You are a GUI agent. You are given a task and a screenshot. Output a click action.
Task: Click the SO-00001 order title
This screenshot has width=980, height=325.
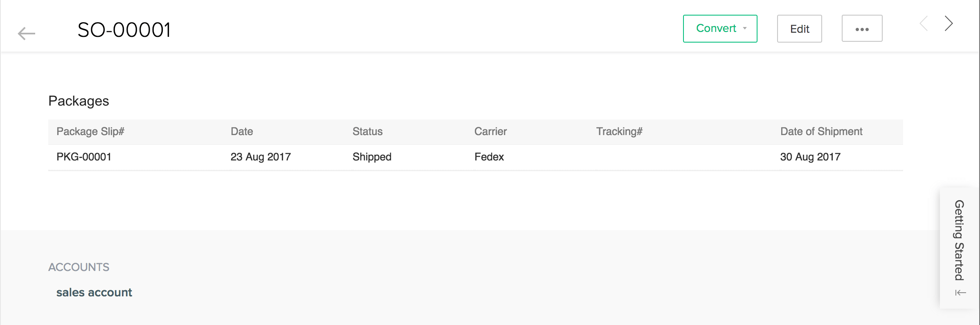coord(124,30)
